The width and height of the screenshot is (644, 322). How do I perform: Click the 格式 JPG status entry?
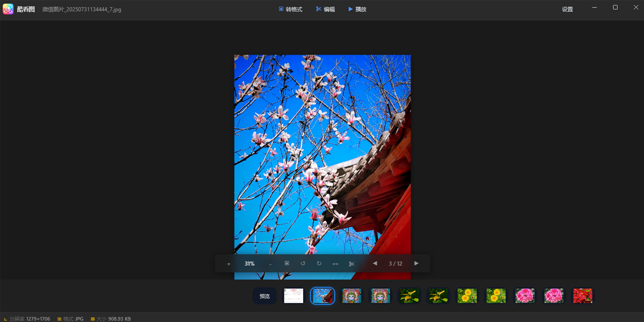[70, 319]
